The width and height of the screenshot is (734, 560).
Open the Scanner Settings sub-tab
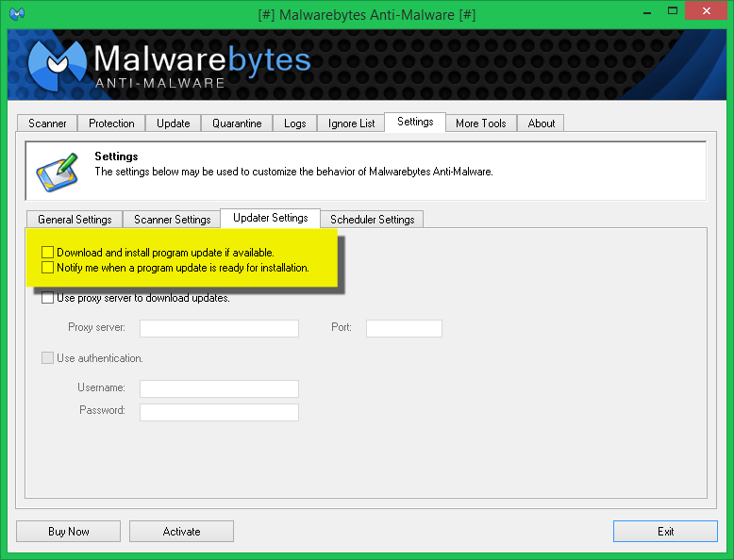172,220
